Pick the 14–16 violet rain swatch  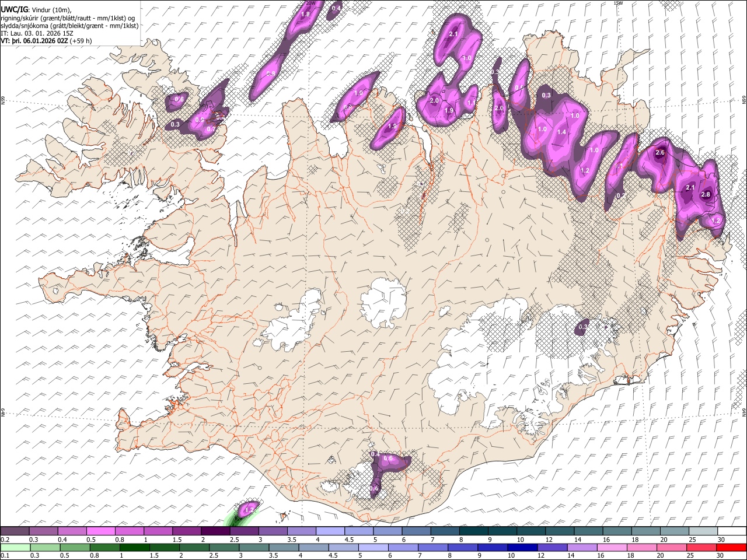click(x=584, y=547)
